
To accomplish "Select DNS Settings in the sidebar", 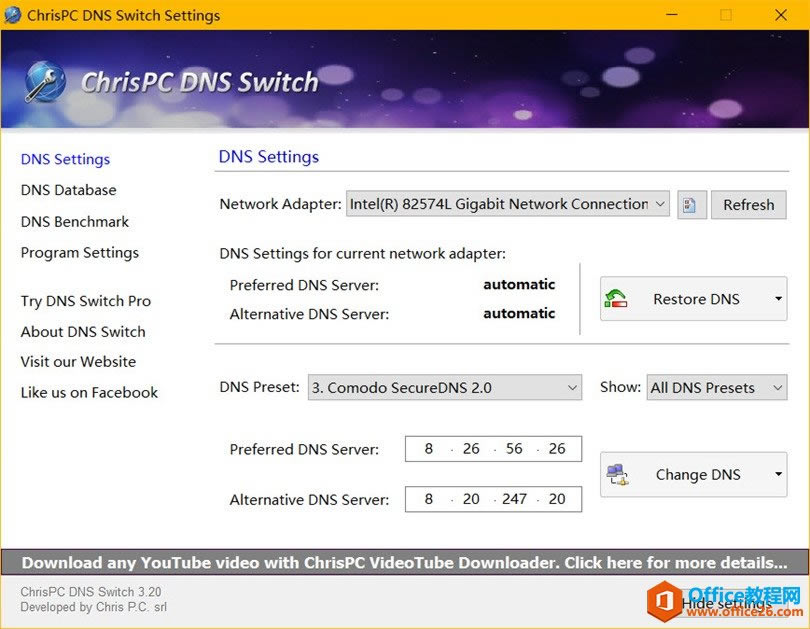I will (x=65, y=159).
